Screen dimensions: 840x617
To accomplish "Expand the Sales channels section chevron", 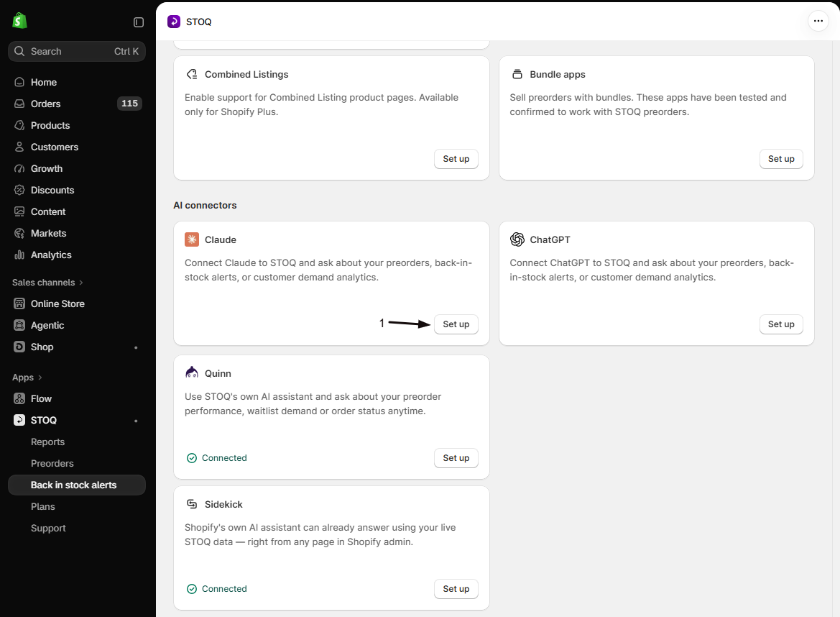I will (x=81, y=283).
